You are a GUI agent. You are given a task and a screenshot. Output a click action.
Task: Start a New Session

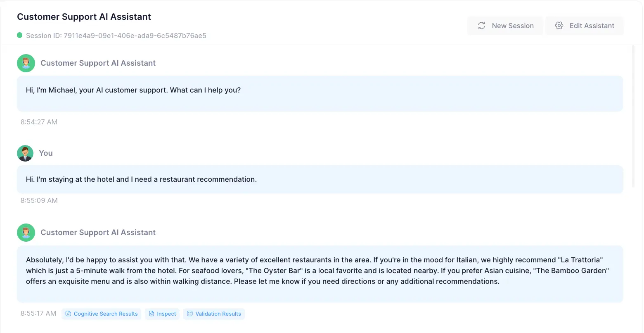click(x=505, y=26)
